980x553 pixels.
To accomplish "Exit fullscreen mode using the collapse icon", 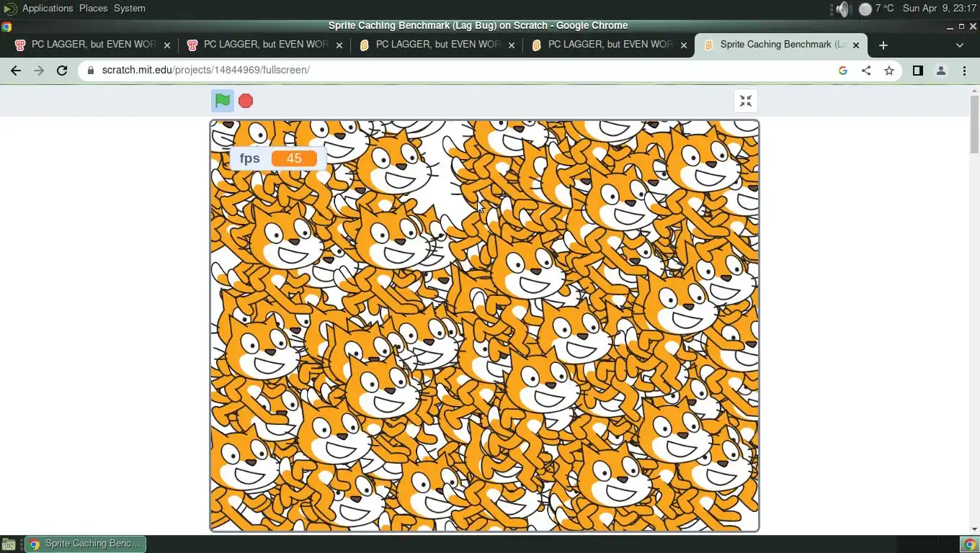I will tap(746, 101).
